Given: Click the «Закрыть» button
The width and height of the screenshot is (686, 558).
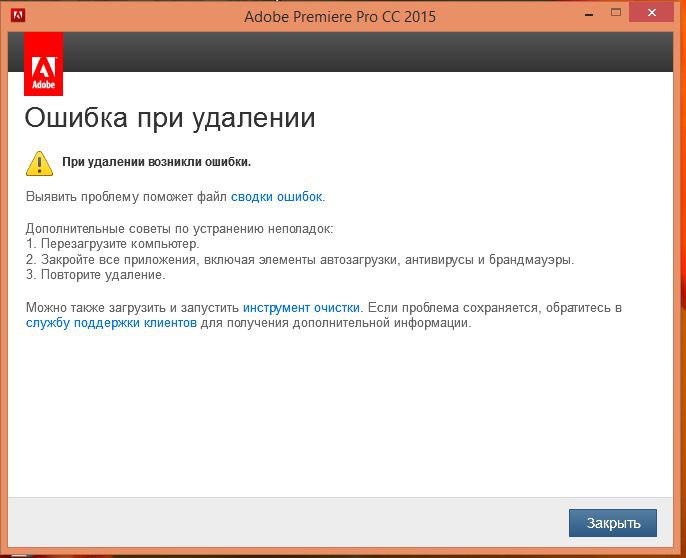Looking at the screenshot, I should pos(612,523).
